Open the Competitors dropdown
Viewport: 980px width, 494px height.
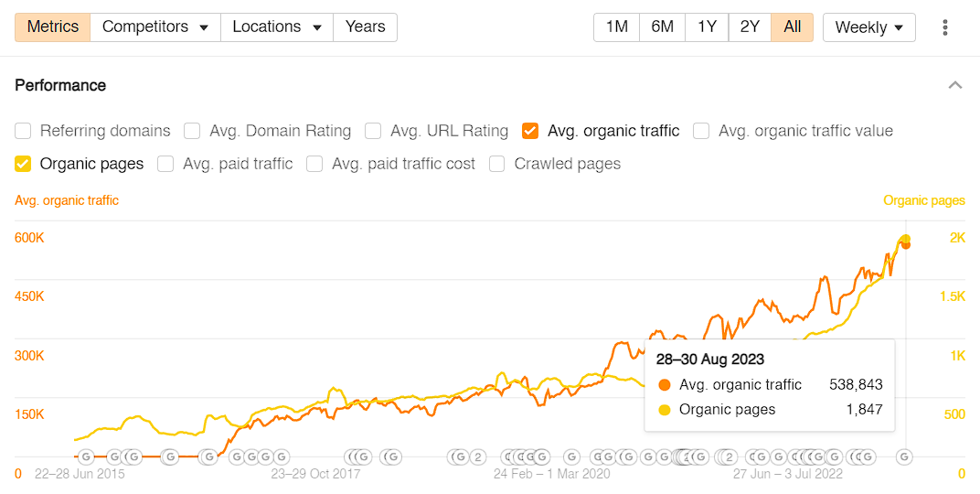pos(155,27)
